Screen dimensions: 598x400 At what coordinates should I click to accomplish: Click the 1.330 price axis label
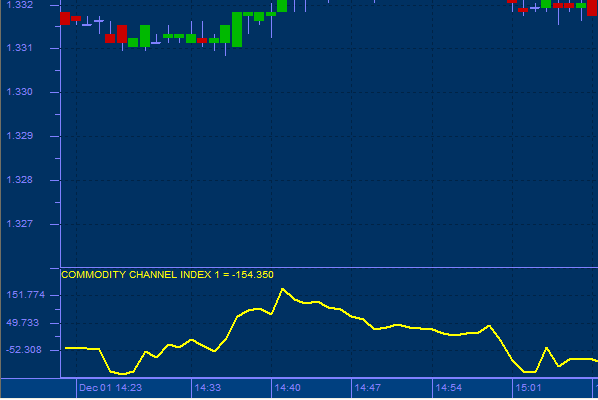tap(19, 92)
